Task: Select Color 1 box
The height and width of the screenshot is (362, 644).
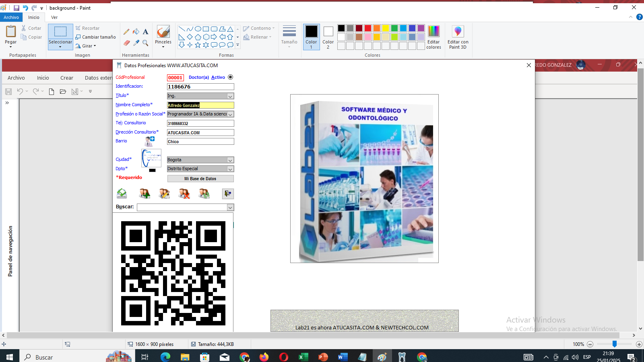Action: tap(311, 37)
